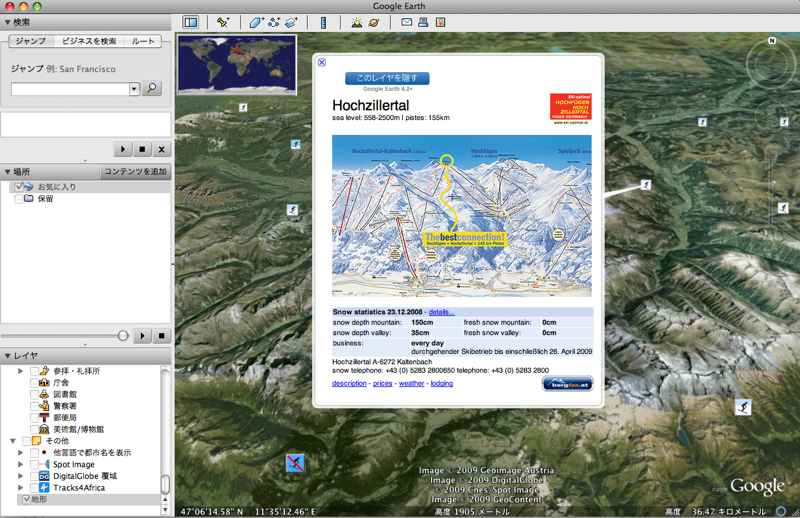The image size is (800, 518).
Task: Expand the Spot Image layer
Action: coord(20,464)
